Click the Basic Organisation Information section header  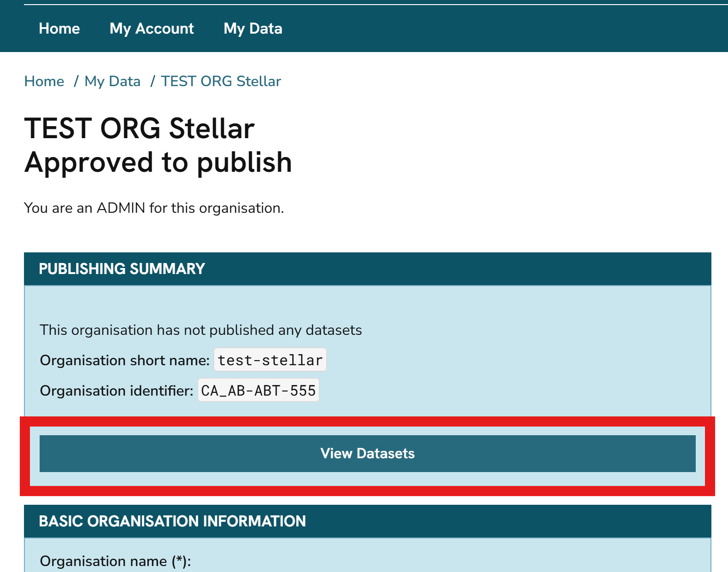coord(172,521)
